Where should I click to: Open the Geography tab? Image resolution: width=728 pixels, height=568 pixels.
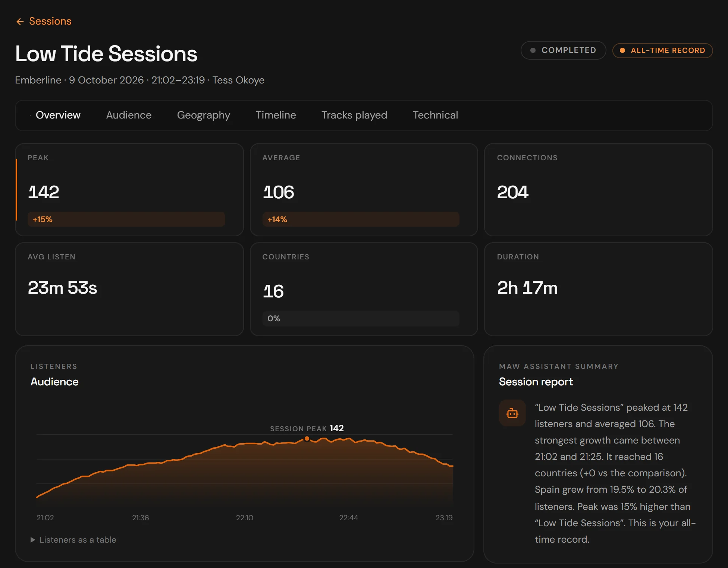pos(203,115)
